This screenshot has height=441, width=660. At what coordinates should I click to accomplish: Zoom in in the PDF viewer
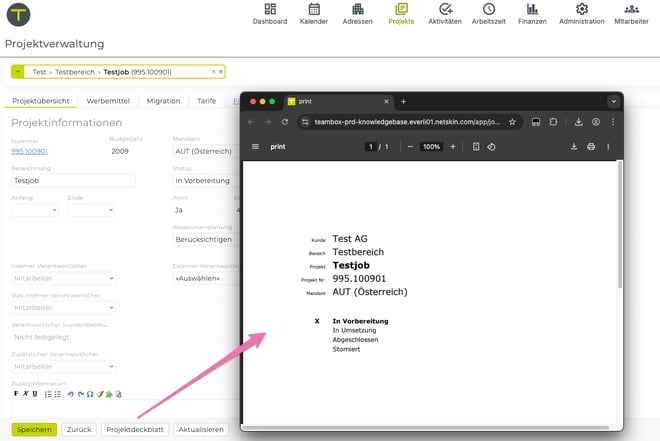(x=453, y=146)
